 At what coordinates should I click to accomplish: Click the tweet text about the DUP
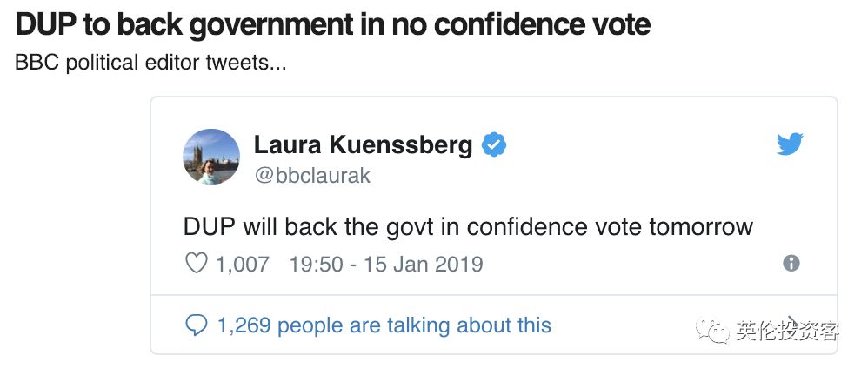(x=468, y=226)
